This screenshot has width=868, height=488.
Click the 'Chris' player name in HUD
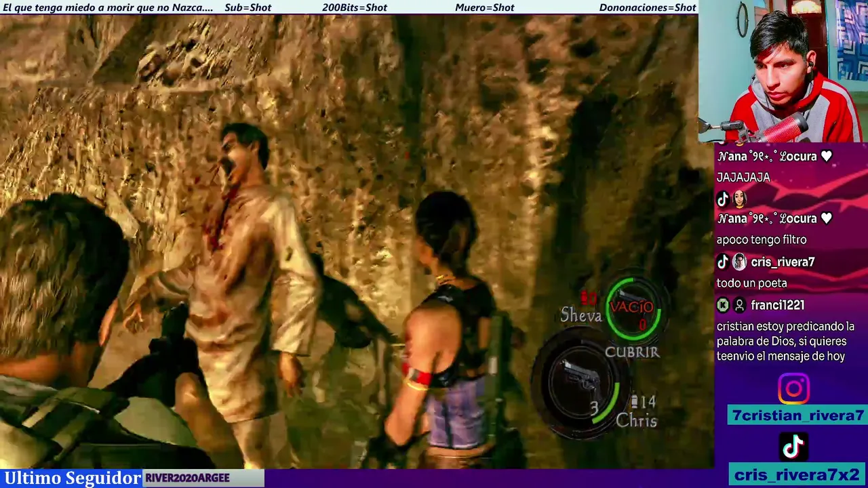pyautogui.click(x=636, y=421)
